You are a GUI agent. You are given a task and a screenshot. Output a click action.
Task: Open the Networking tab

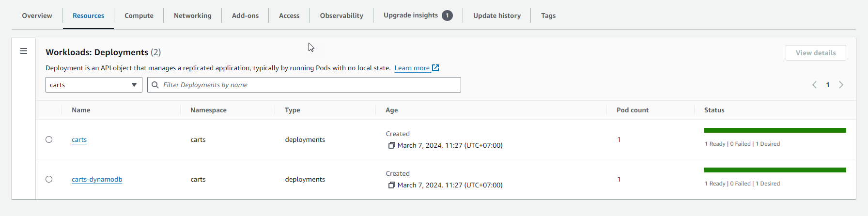[x=193, y=15]
